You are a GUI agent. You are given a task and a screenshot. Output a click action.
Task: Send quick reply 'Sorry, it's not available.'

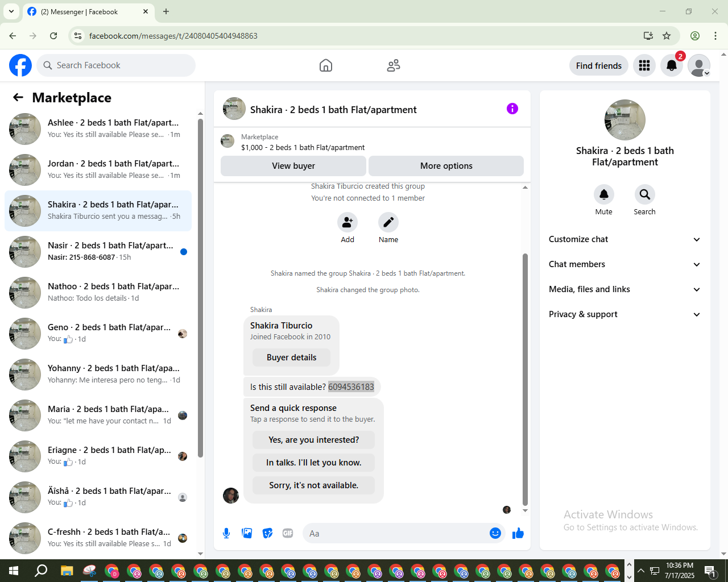tap(314, 485)
